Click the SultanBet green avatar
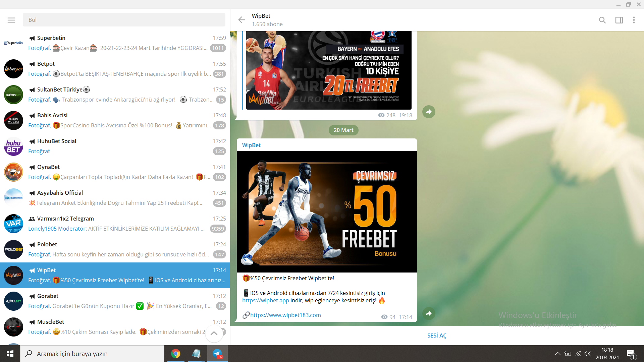Screen dimensions: 644x362 (x=13, y=95)
